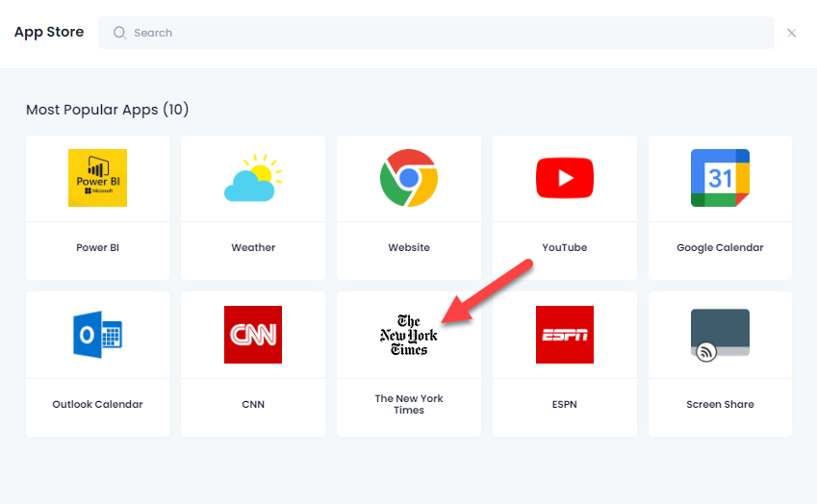Click the Outlook Calendar label
The image size is (817, 504).
[97, 404]
